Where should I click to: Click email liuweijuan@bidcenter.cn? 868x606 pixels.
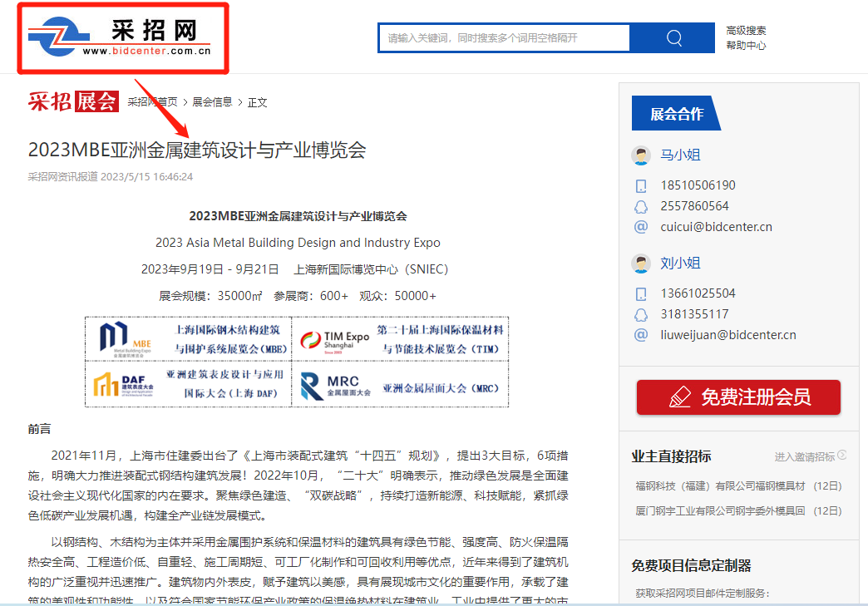[728, 335]
